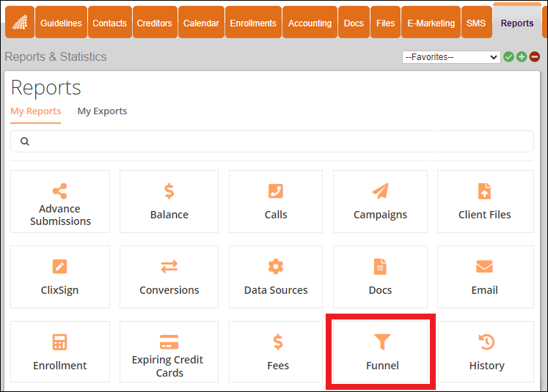Open the Docs report tile
Viewport: 548px width, 392px height.
pos(380,277)
